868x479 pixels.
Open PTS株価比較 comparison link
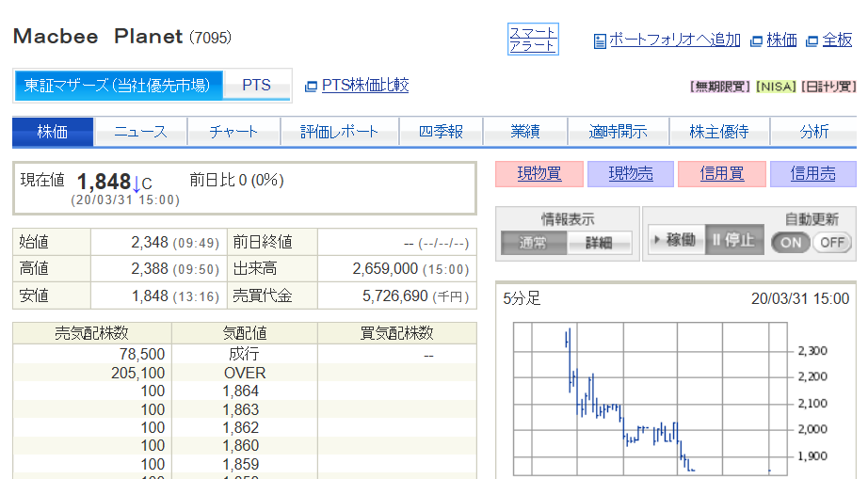click(x=364, y=86)
